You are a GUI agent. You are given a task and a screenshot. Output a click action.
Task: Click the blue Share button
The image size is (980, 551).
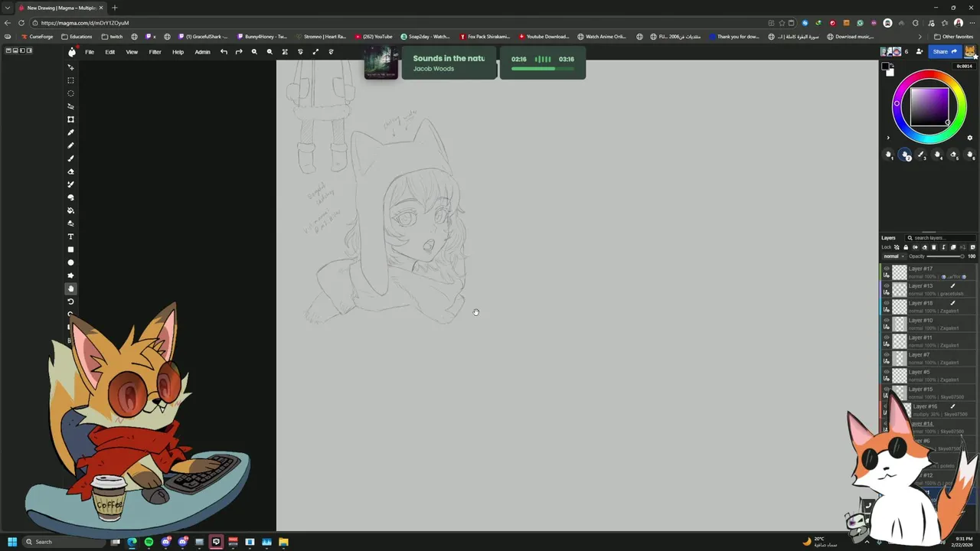point(944,52)
